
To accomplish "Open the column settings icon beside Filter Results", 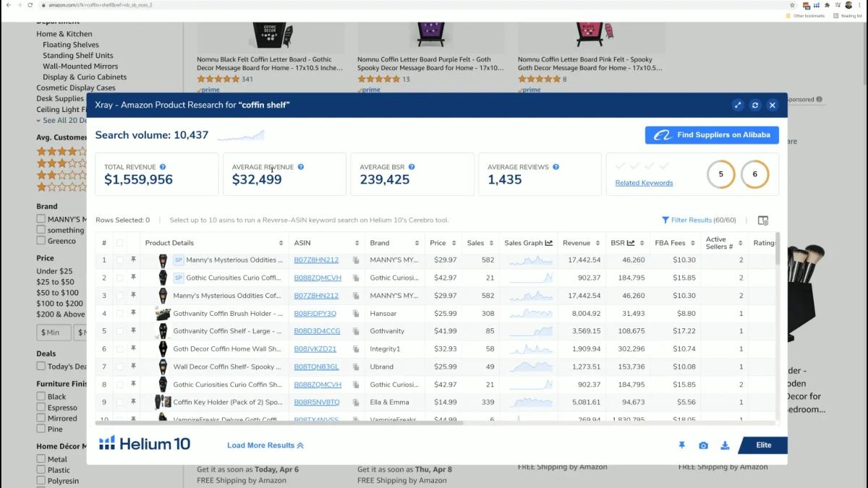I will click(762, 220).
